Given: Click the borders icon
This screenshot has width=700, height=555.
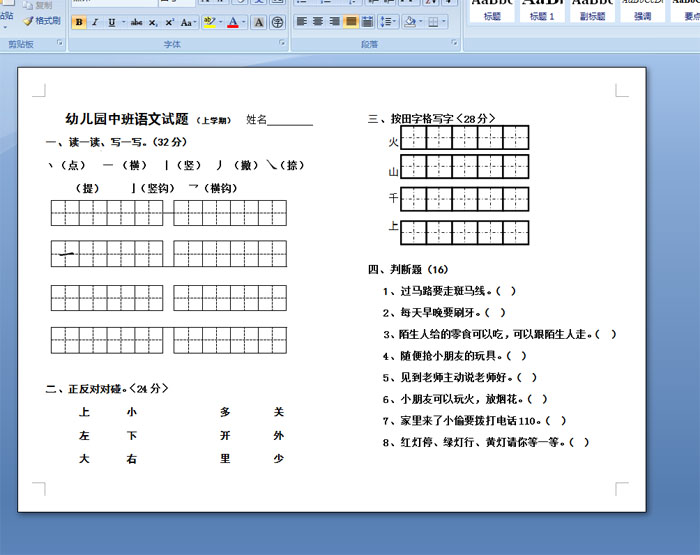Looking at the screenshot, I should (x=433, y=22).
